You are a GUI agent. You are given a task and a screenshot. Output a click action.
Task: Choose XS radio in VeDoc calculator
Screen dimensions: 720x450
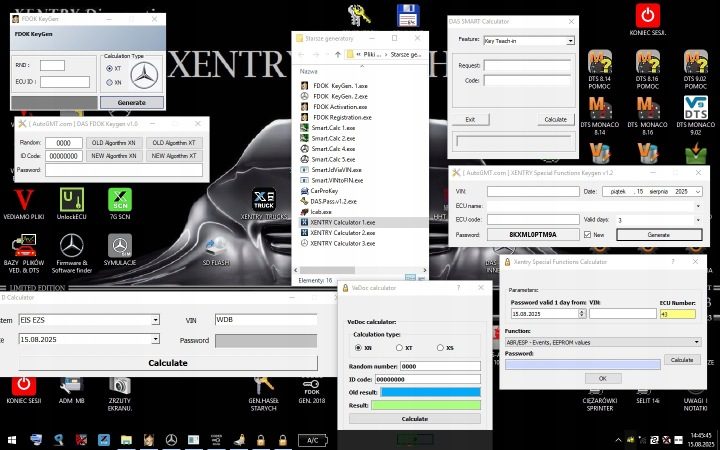(440, 348)
